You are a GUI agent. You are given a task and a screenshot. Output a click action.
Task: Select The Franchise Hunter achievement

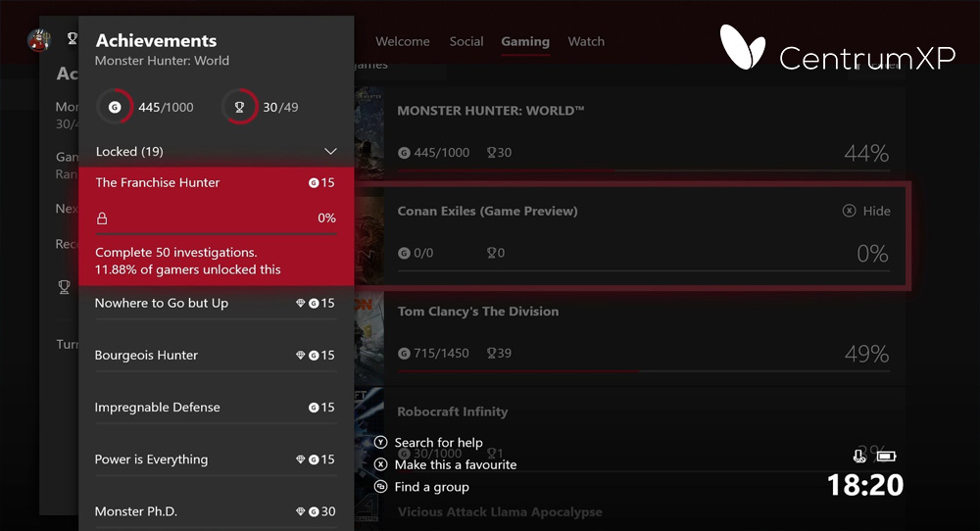217,226
